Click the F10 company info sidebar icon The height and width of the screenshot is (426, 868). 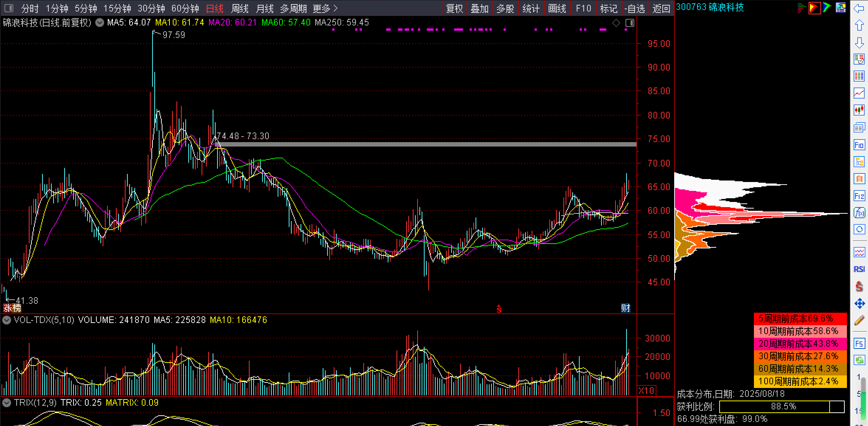click(859, 145)
